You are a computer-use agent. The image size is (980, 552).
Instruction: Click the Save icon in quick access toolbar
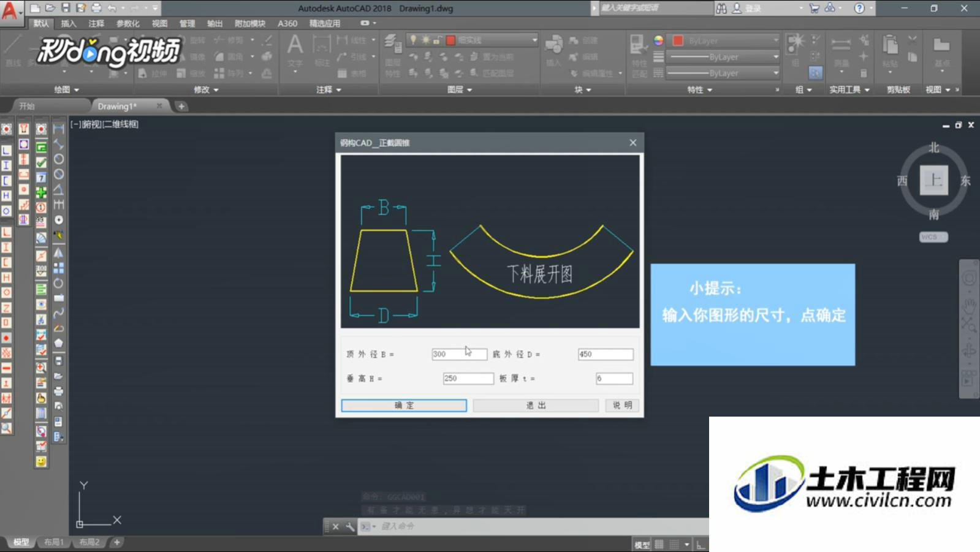tap(66, 8)
